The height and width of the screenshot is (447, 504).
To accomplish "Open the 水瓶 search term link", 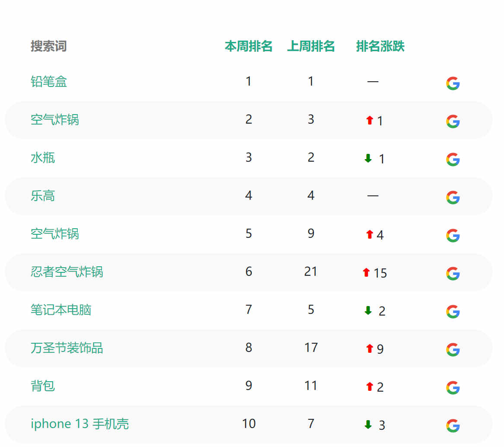I will (x=43, y=158).
